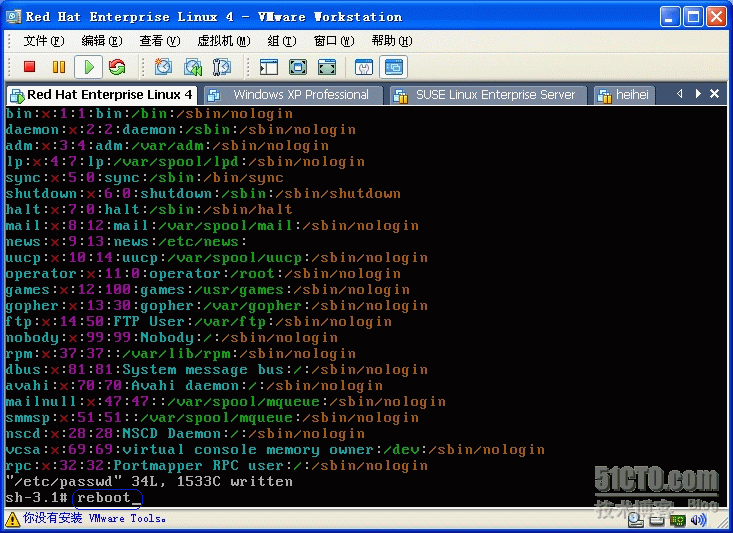Image resolution: width=733 pixels, height=533 pixels.
Task: Open the 帮助(H) menu
Action: [392, 41]
